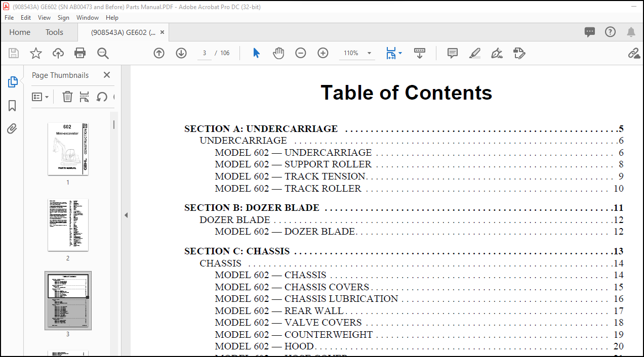The height and width of the screenshot is (357, 644).
Task: Open MODEL 602 — COUNTERWEIGHT entry
Action: pos(419,335)
